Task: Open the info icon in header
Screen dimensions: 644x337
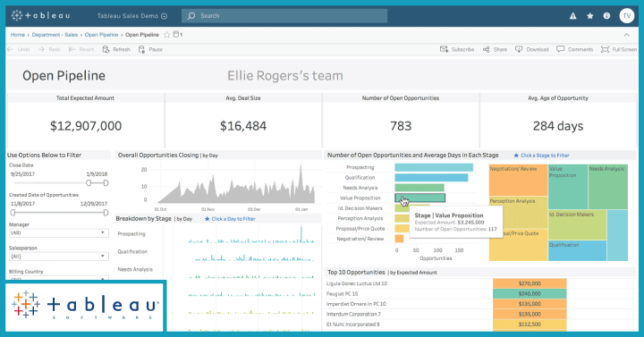Action: point(606,16)
